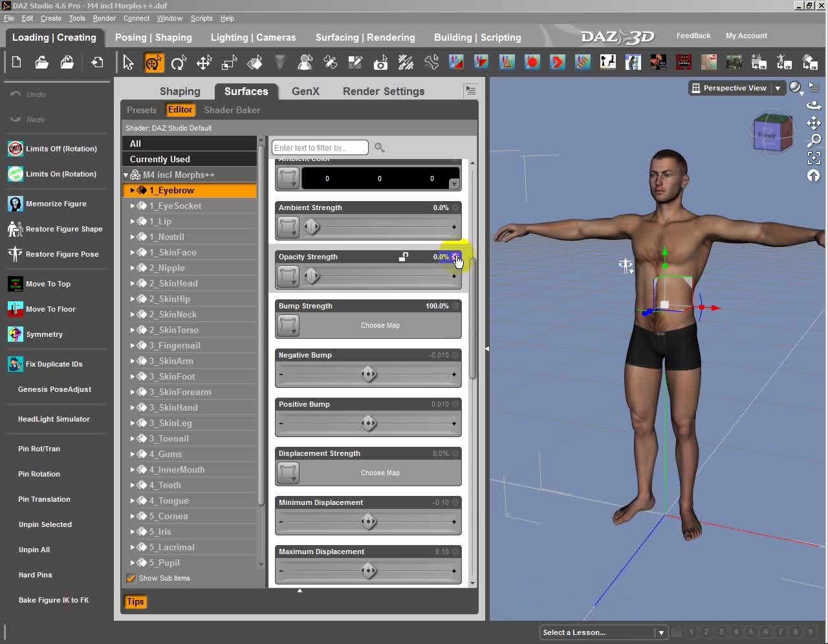Switch to the GenX tab
Screen dimensions: 828x644
[305, 91]
